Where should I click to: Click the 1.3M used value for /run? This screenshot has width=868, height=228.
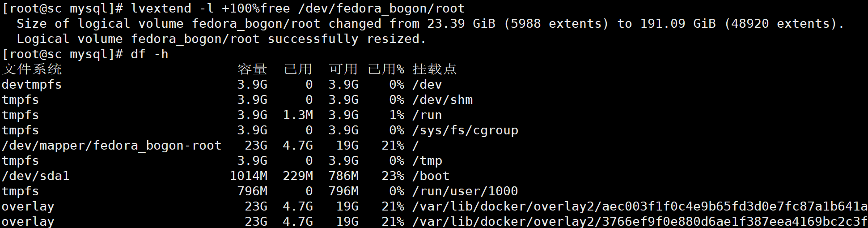tap(298, 115)
